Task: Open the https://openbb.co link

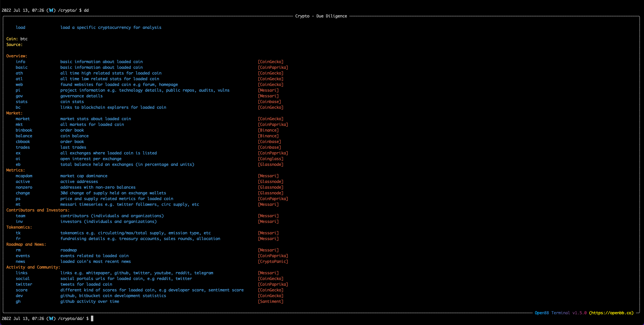Action: point(611,313)
